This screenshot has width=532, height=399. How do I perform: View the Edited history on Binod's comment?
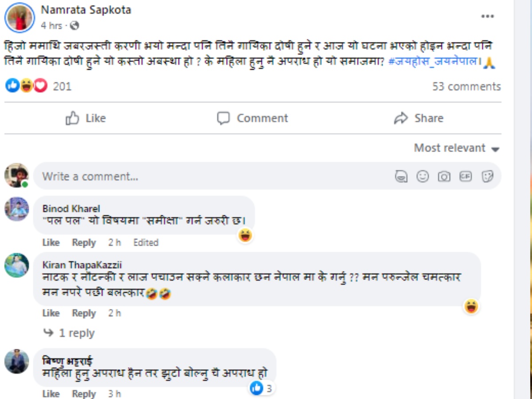[x=145, y=243]
